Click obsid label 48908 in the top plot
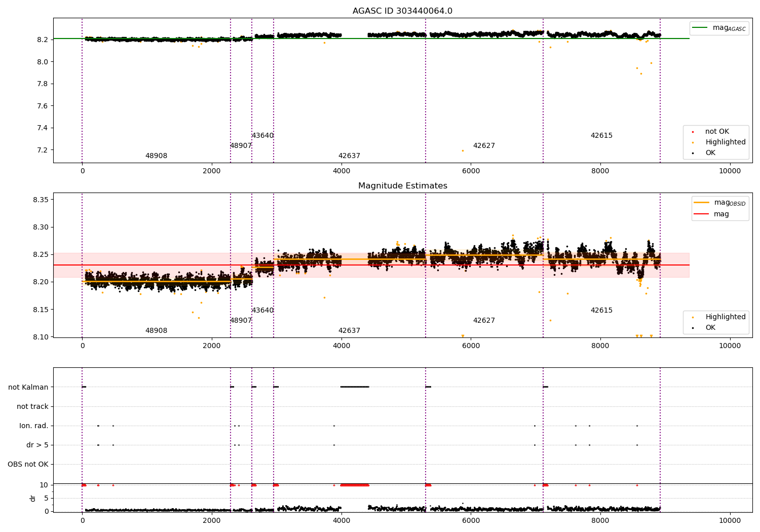Image resolution: width=760 pixels, height=532 pixels. click(156, 156)
